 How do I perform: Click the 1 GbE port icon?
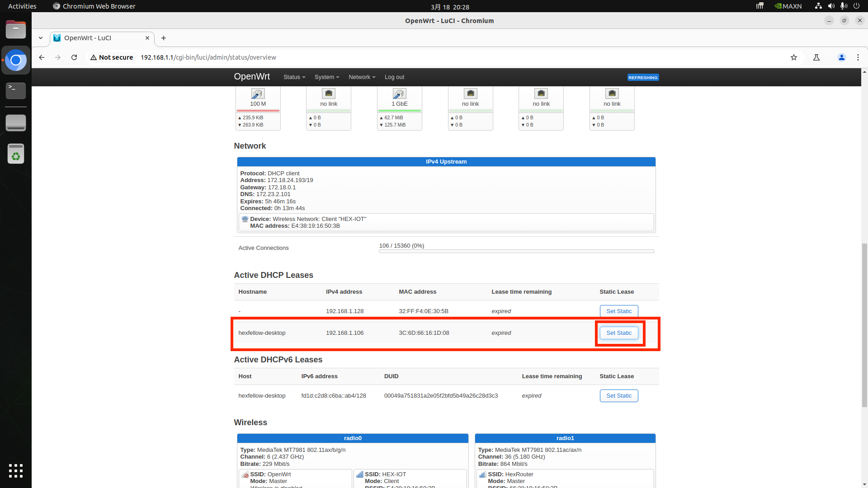(399, 94)
